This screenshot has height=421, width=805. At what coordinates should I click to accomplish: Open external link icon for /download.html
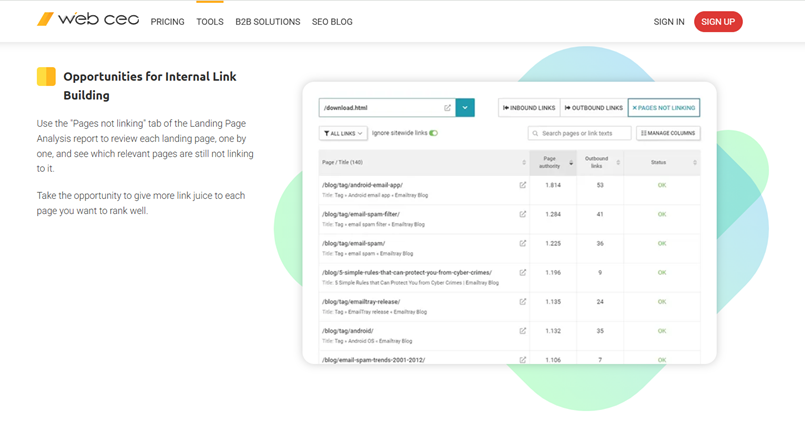[x=447, y=108]
